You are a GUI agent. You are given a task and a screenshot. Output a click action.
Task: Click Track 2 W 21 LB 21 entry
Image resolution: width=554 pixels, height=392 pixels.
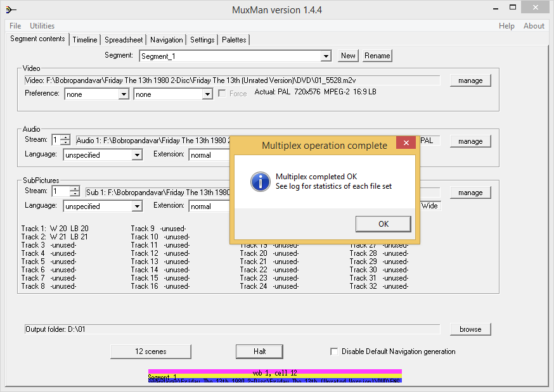pyautogui.click(x=55, y=237)
